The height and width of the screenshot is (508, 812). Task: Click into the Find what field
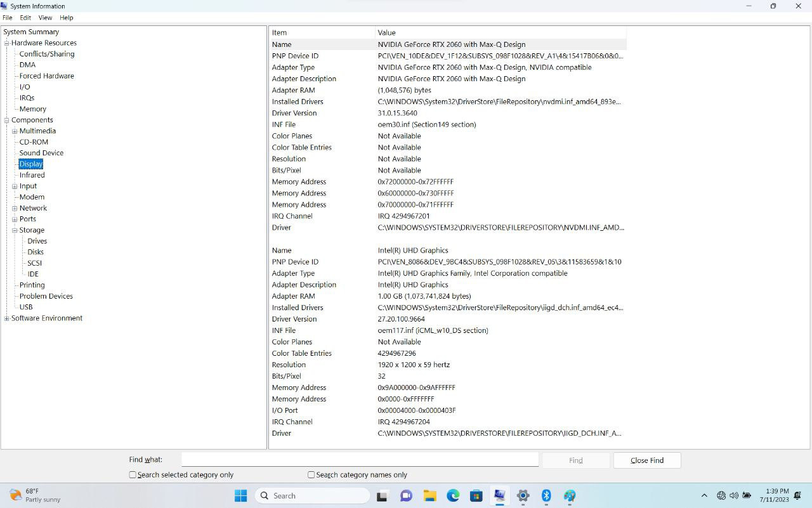coord(360,460)
